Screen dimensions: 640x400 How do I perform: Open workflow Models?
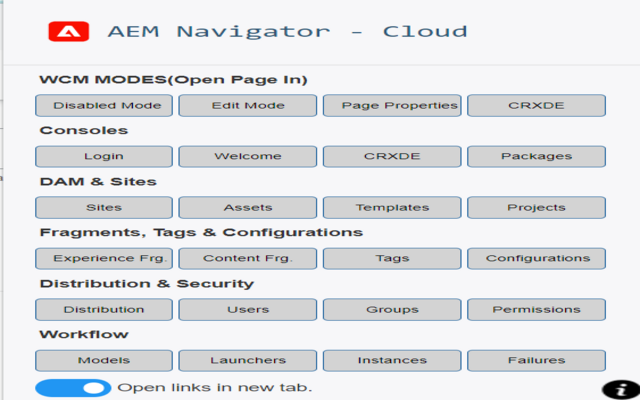(x=104, y=360)
